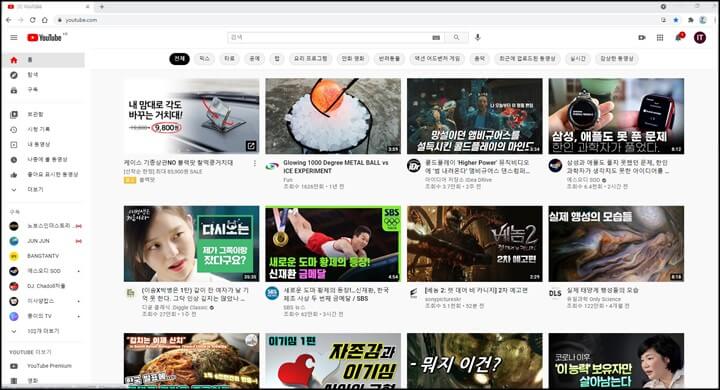Open the smartwatch 삼성, 애플도 thumbnail
The height and width of the screenshot is (390, 720).
click(616, 116)
